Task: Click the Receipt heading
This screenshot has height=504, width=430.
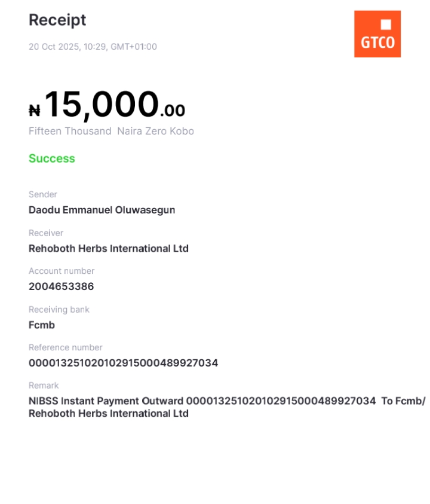Action: point(57,20)
